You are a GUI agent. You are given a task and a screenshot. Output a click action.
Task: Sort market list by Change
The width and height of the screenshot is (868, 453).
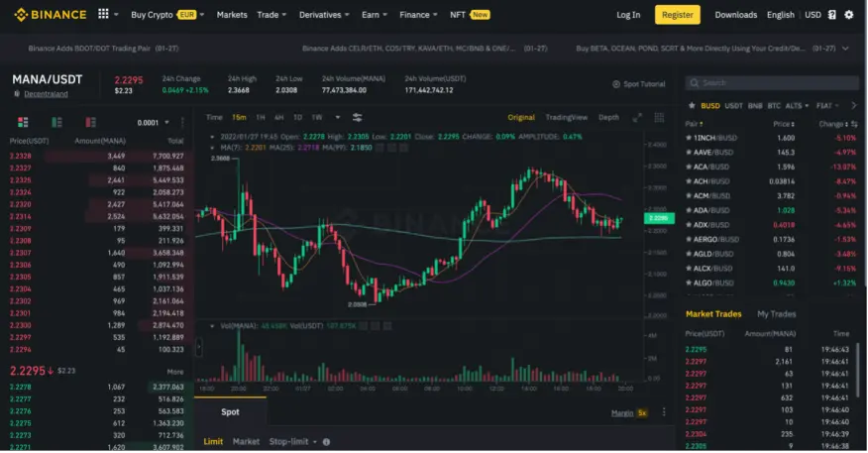pyautogui.click(x=833, y=124)
